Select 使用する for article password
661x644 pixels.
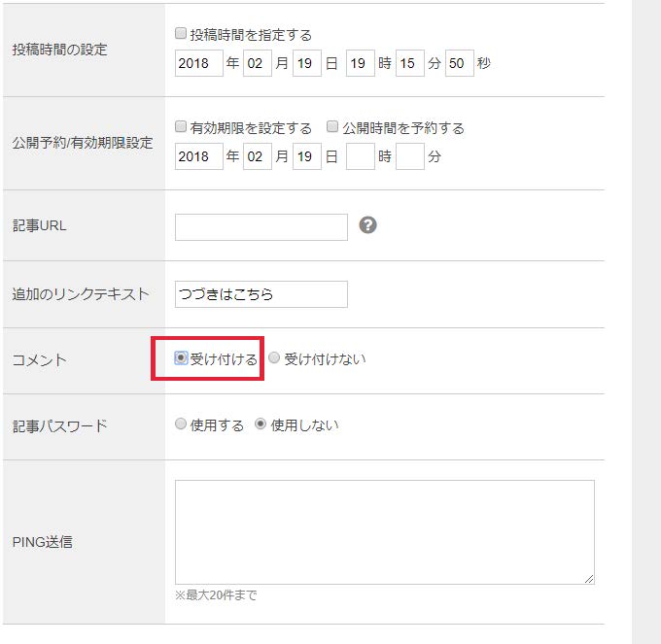coord(181,424)
